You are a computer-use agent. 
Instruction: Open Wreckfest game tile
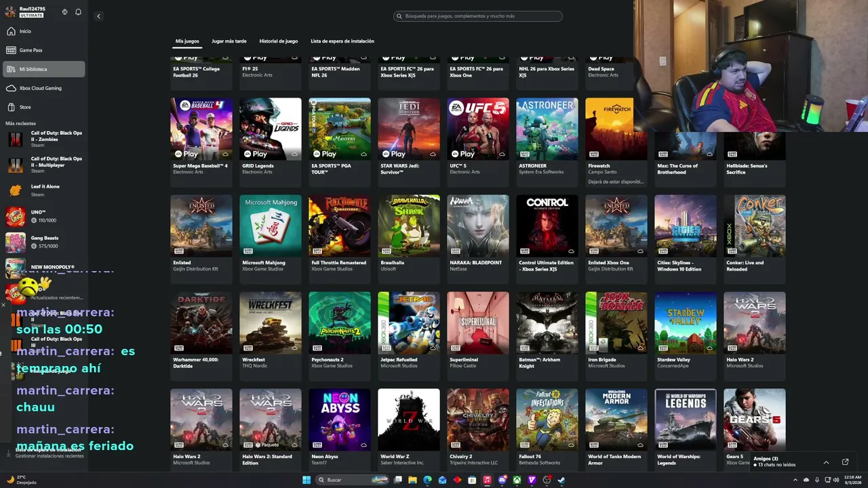[x=271, y=336]
